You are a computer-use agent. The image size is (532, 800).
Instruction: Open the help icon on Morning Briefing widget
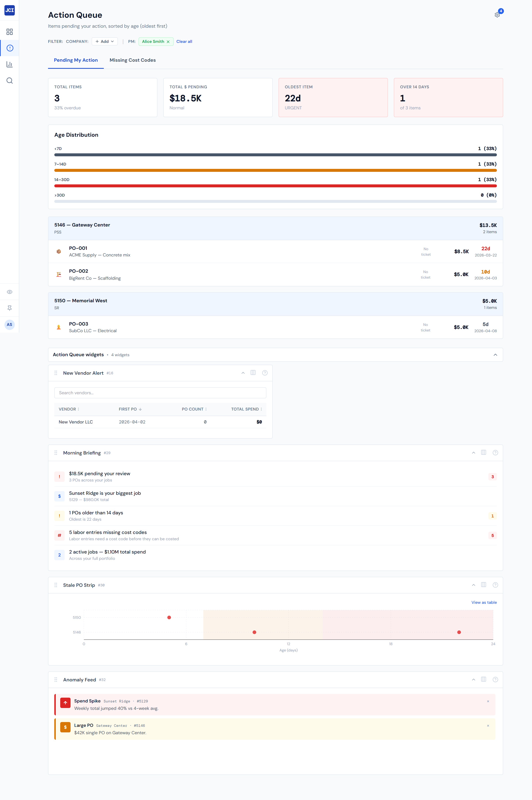pyautogui.click(x=495, y=452)
